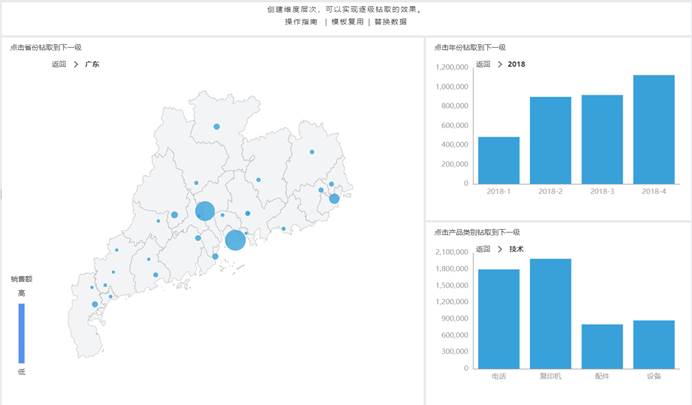
Task: Open the 操作指南 link in the header
Action: pyautogui.click(x=301, y=22)
